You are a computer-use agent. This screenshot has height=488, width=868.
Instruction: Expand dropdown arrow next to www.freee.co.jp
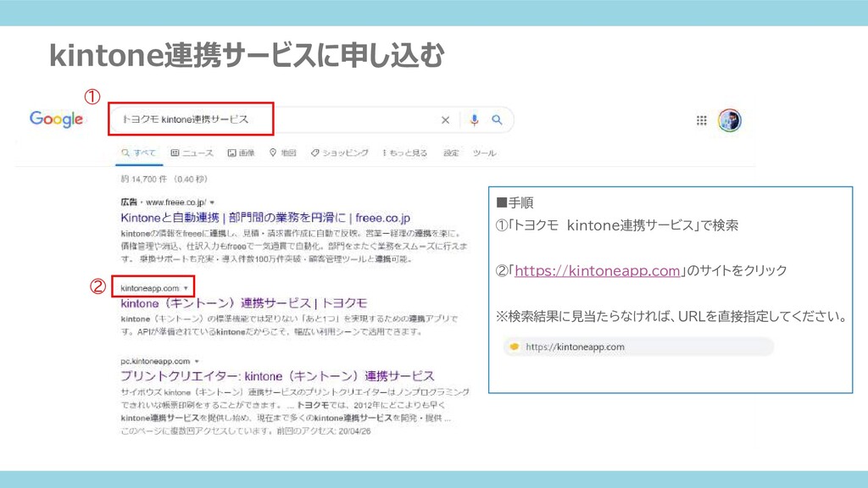[212, 202]
